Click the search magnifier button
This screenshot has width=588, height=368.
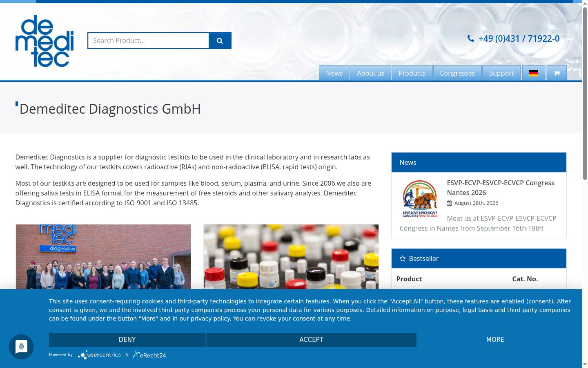(x=220, y=40)
